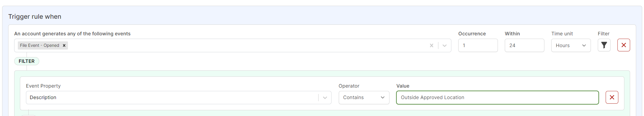Open the rule filter using the funnel icon
Screen dimensions: 644x116
tap(604, 45)
